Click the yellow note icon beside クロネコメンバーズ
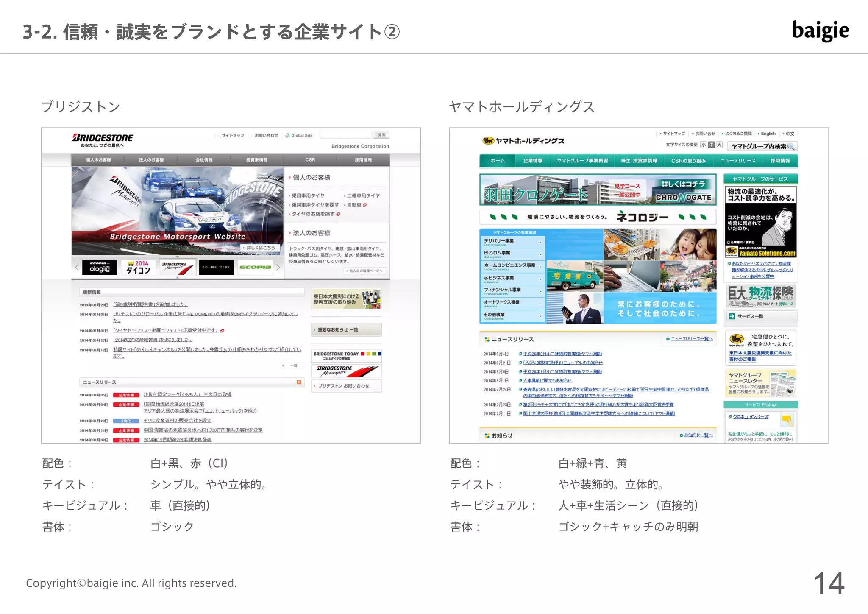Image resolution: width=868 pixels, height=614 pixels. [x=787, y=420]
